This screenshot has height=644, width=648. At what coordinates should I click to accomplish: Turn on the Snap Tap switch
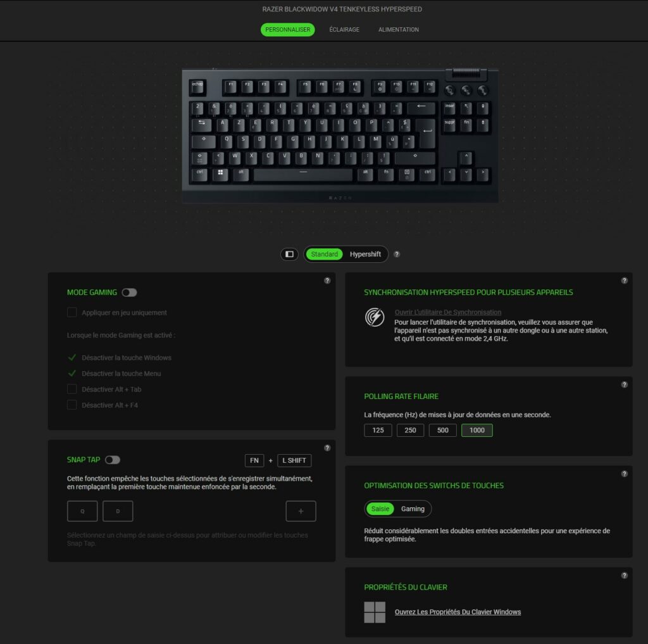[113, 460]
